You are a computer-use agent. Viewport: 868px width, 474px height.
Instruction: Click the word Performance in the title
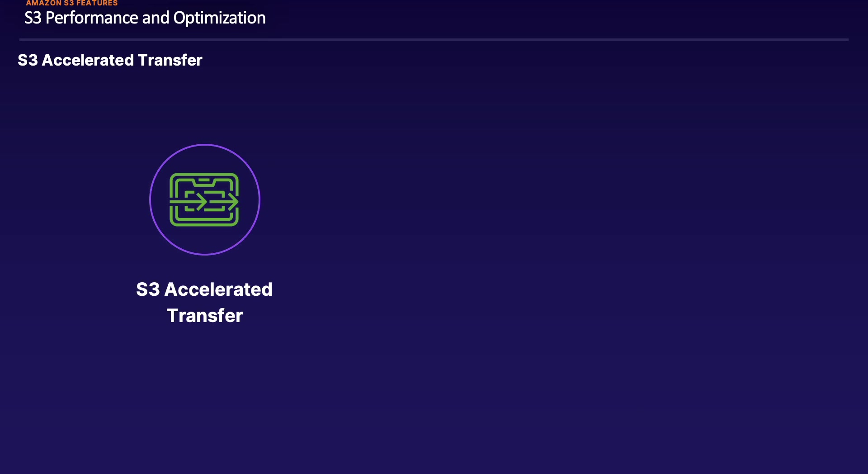click(92, 18)
